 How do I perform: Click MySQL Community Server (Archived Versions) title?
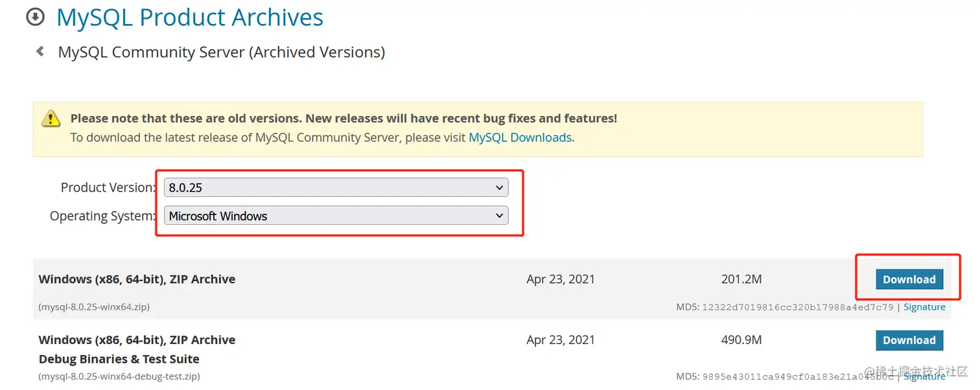coord(222,52)
